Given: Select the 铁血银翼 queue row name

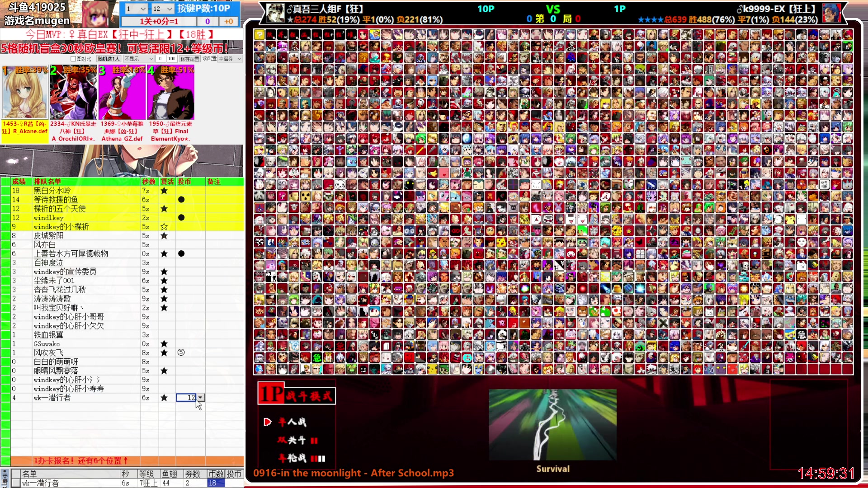Looking at the screenshot, I should (48, 335).
